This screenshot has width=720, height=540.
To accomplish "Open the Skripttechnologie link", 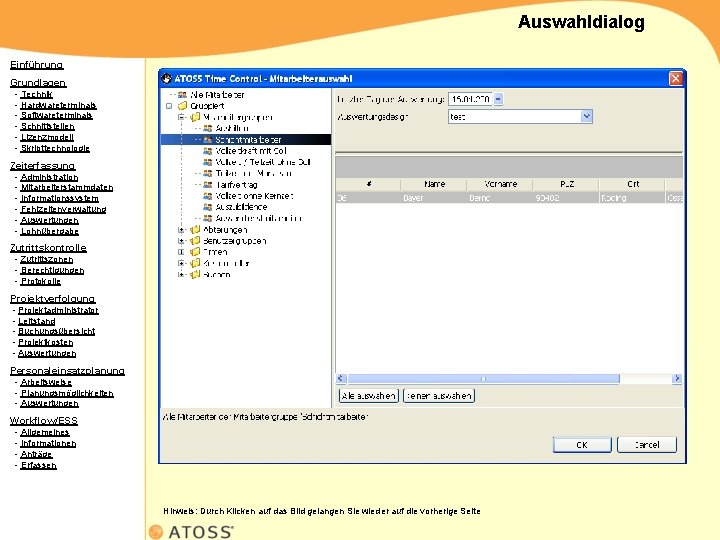I will click(x=55, y=148).
